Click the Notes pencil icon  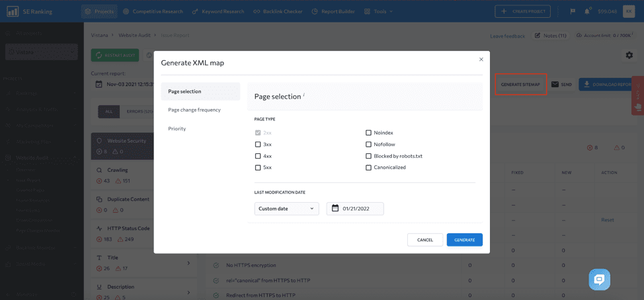point(538,36)
